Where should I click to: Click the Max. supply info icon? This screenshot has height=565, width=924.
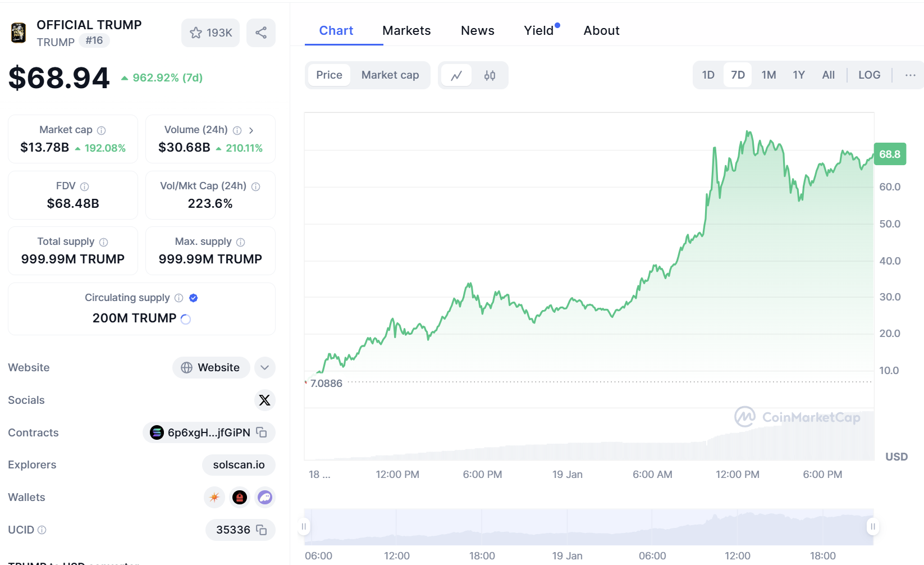point(241,242)
